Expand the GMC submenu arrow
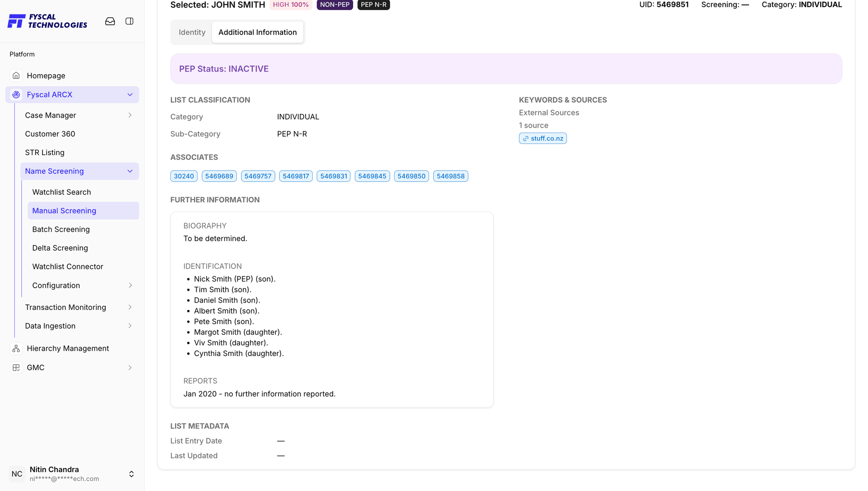This screenshot has height=491, width=868. (x=130, y=367)
